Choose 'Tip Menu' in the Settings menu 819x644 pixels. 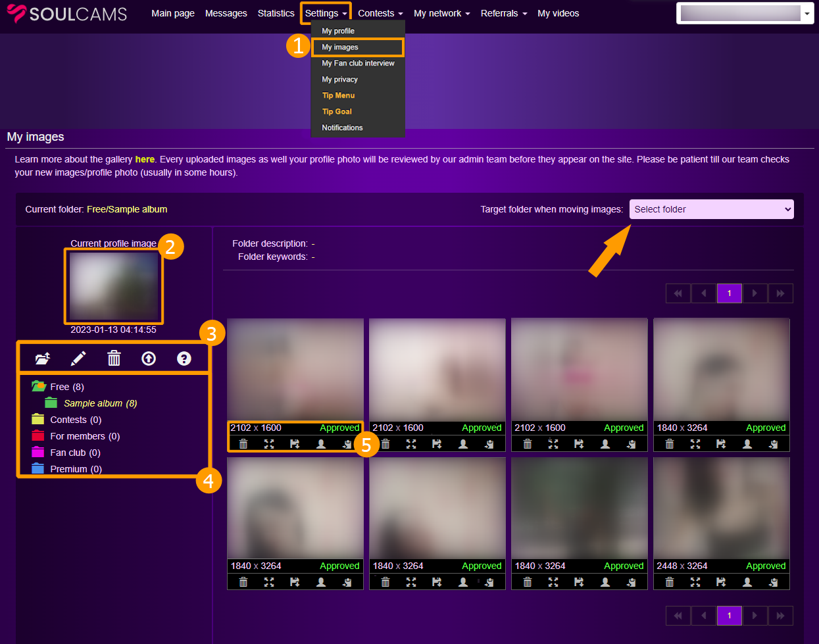point(338,95)
